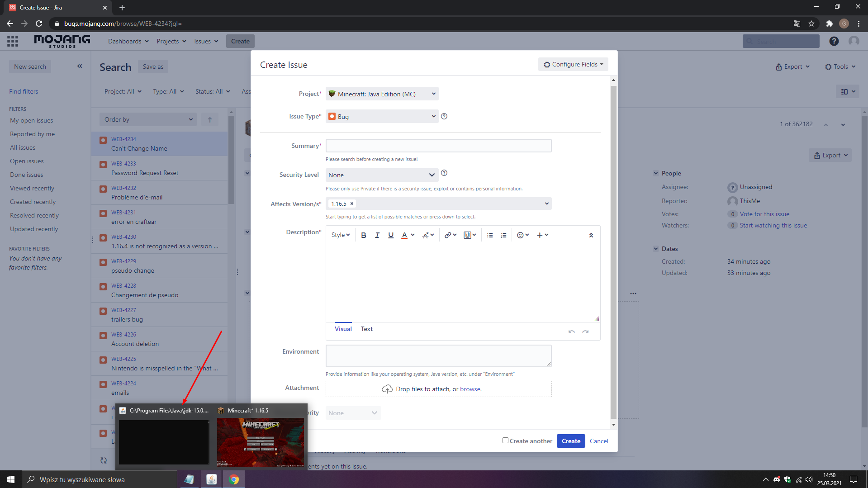This screenshot has height=488, width=868.
Task: Click the Bold formatting icon
Action: coord(363,235)
